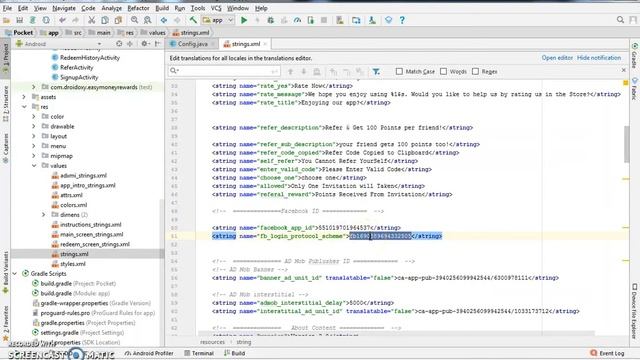Click the filter search results funnel icon
640x360 pixels.
[x=376, y=71]
